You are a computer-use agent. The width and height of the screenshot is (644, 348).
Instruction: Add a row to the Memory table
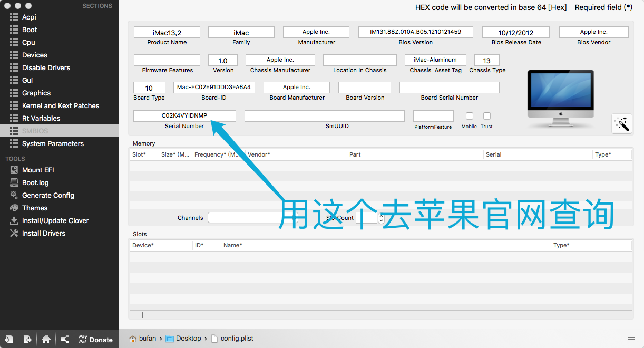142,215
